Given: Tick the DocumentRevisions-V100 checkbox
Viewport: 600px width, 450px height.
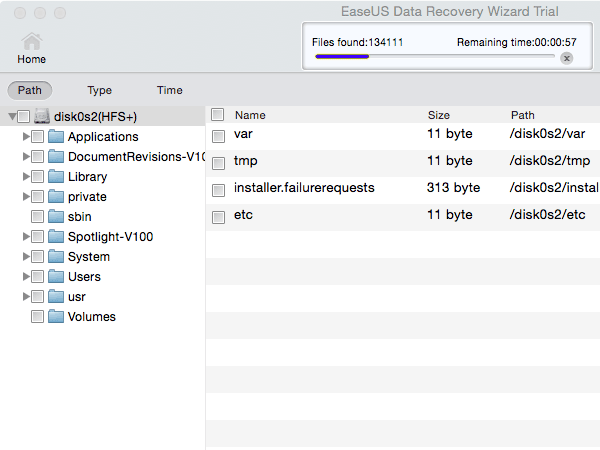Looking at the screenshot, I should click(37, 156).
